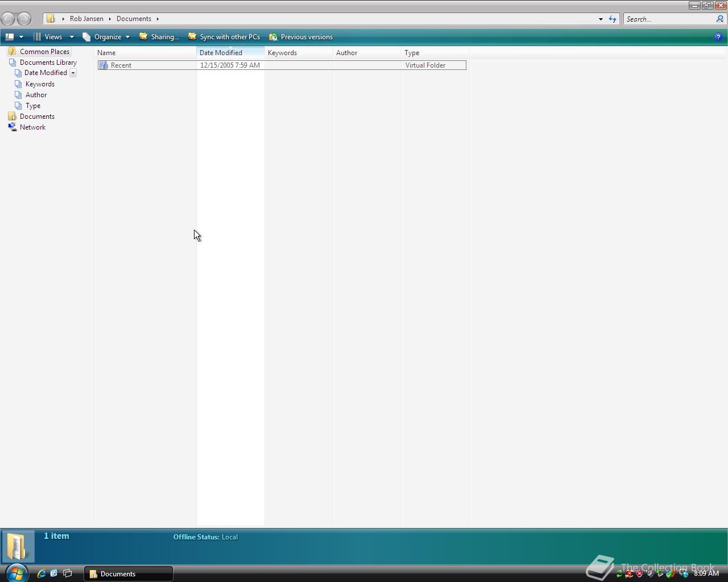Sort by Type column header
Viewport: 728px width, 582px height.
(x=435, y=53)
